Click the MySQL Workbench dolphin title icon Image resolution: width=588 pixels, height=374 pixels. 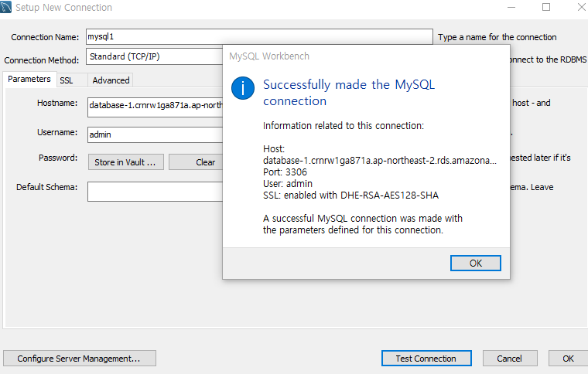point(5,7)
